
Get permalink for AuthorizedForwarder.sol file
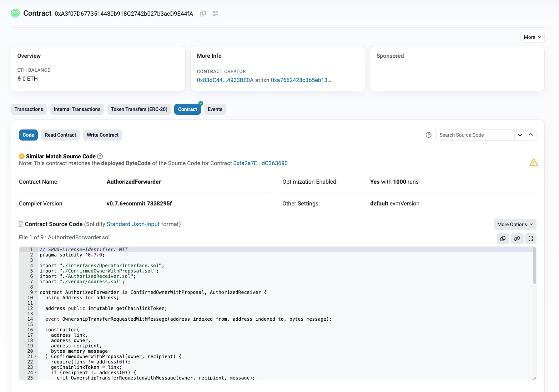517,239
